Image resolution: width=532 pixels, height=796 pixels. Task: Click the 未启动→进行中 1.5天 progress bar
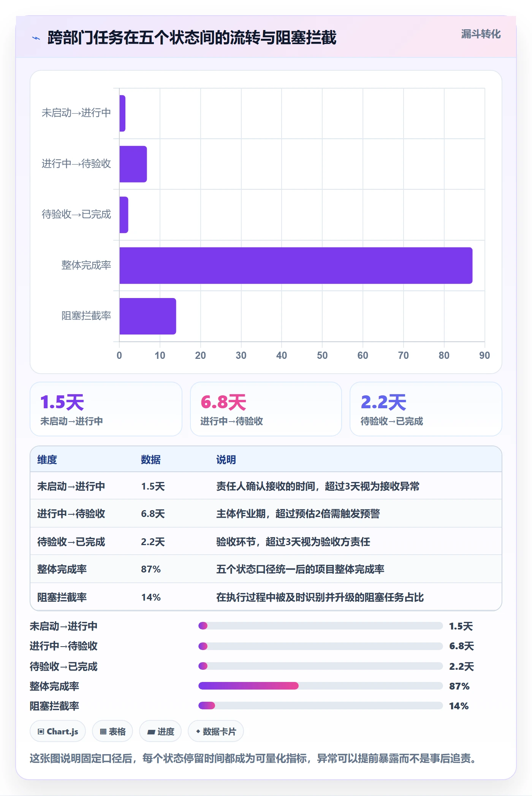[x=320, y=626]
